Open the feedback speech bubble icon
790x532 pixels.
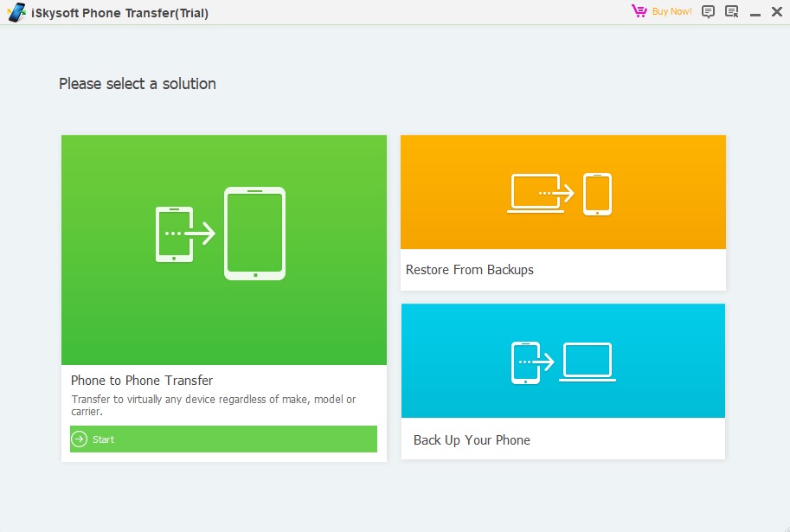(x=708, y=11)
